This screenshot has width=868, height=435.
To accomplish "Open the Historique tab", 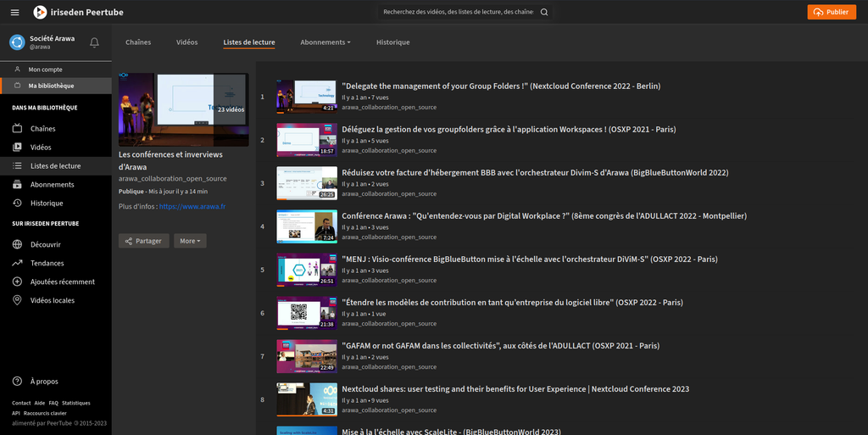I will point(393,42).
